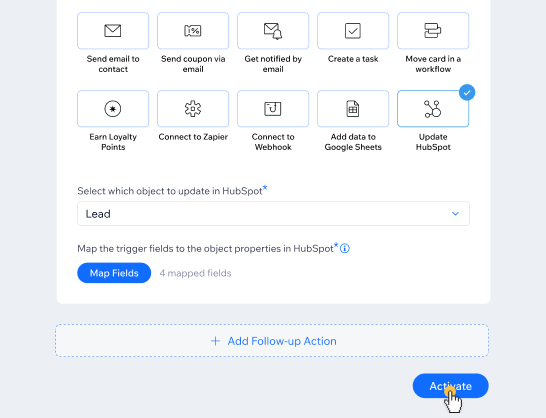Click the 4 mapped fields text
The image size is (546, 418).
pos(195,273)
